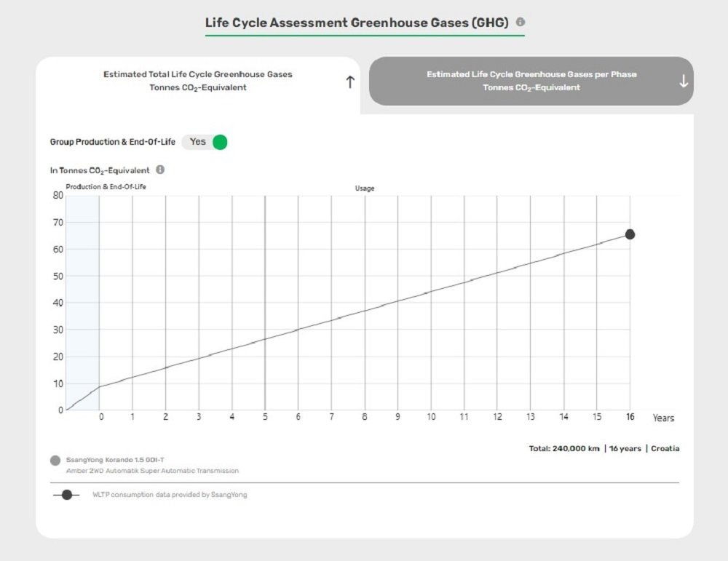Click WLTP consumption line marker legend icon
This screenshot has height=561, width=728.
click(66, 495)
